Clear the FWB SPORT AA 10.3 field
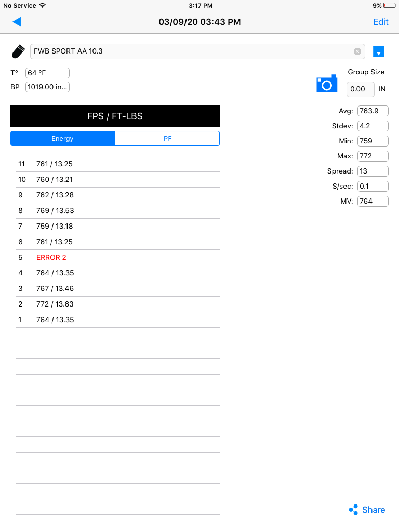Viewport: 399px width, 532px height. coord(357,51)
